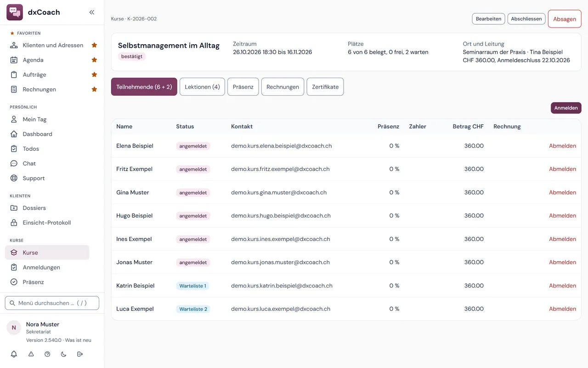
Task: Click the dxCoach logo icon
Action: 15,12
